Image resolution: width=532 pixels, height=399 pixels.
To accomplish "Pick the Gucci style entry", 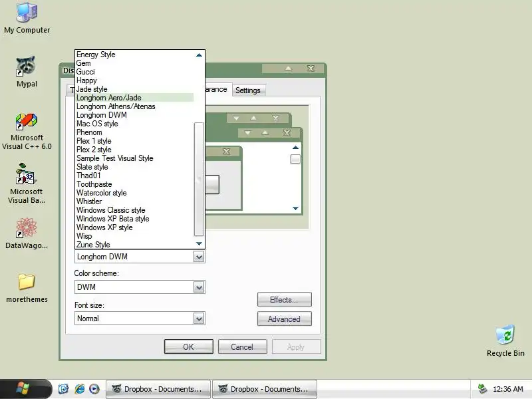I will 135,72.
